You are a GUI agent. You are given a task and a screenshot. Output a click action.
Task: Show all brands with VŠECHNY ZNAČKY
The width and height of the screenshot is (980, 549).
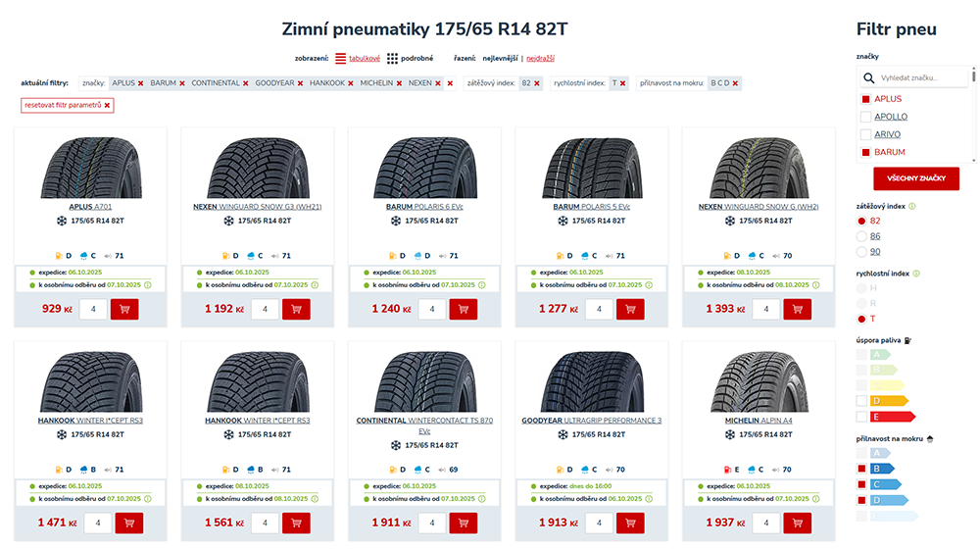click(x=916, y=178)
